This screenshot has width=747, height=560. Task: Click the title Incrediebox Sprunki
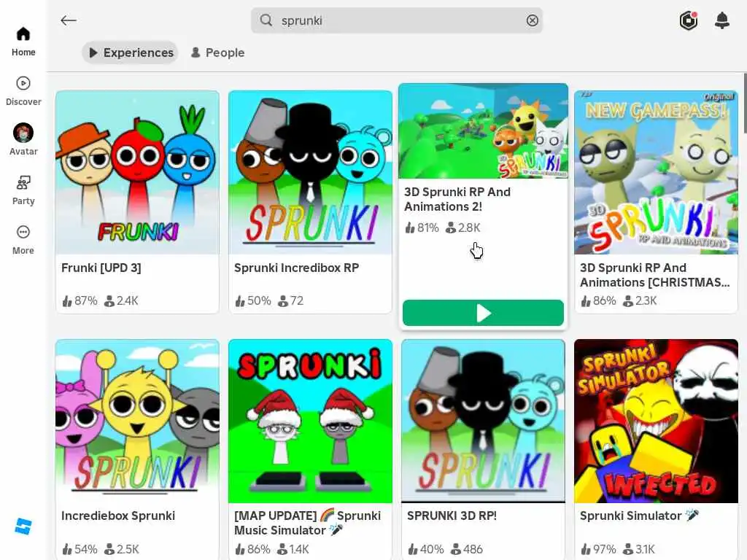pos(118,516)
